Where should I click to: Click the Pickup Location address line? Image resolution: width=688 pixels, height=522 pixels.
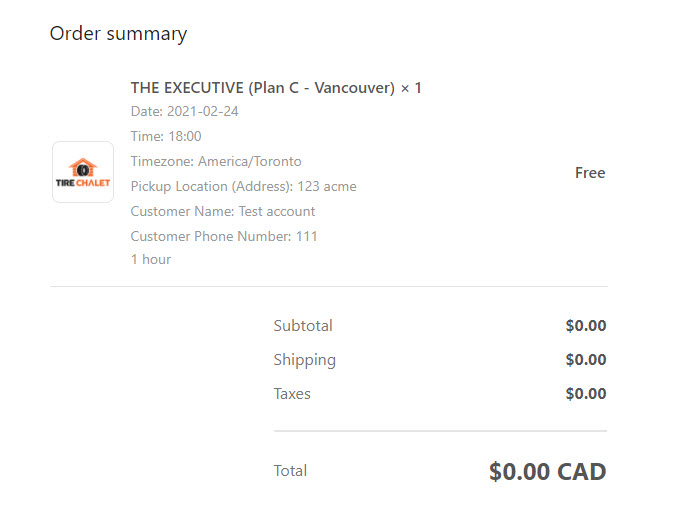point(244,186)
